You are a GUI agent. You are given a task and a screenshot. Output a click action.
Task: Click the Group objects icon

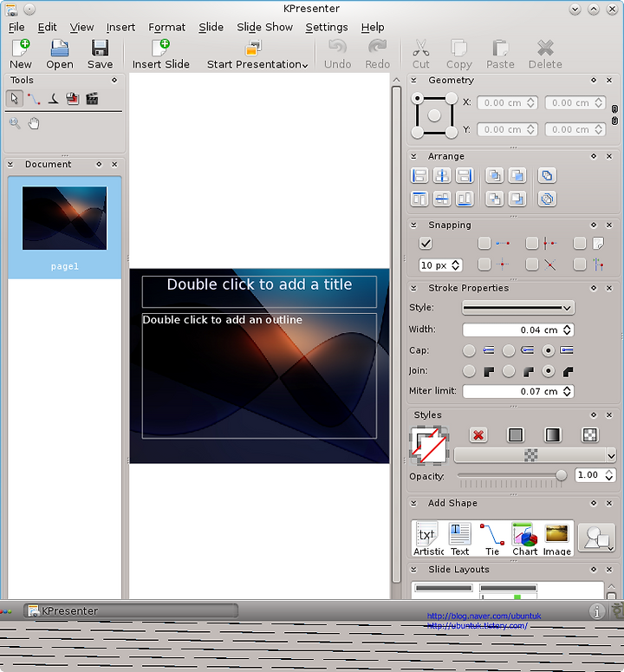tap(547, 176)
